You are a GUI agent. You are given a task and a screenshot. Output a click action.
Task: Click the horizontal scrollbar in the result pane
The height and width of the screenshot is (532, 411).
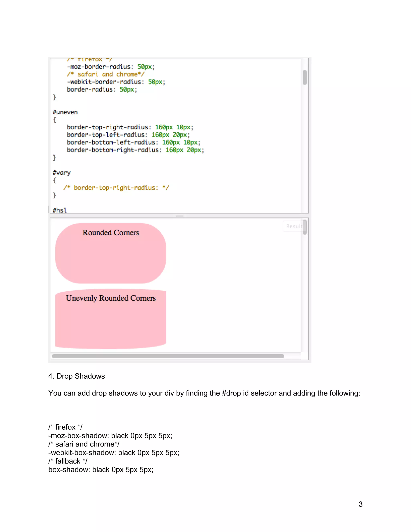pos(168,356)
